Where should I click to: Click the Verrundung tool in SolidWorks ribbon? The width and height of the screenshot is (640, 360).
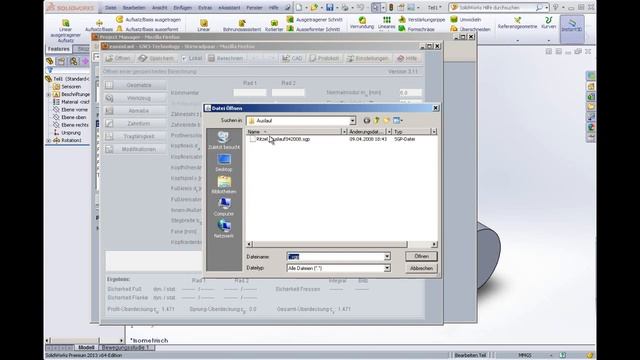click(362, 23)
